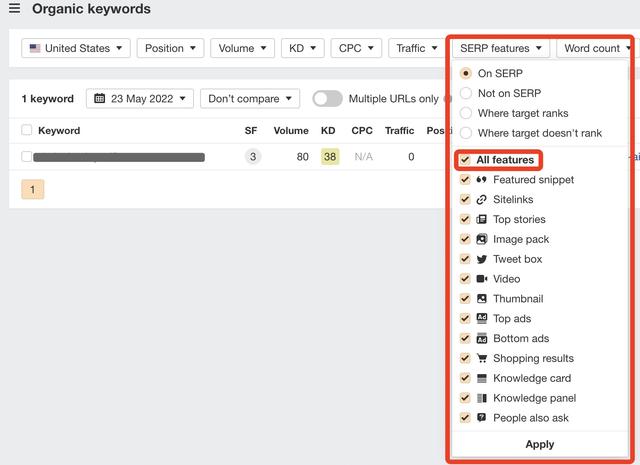Select the Not on SERP radio option
This screenshot has width=640, height=465.
coord(466,93)
